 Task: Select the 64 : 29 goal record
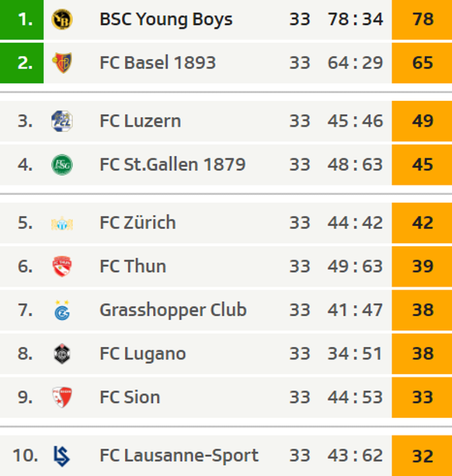click(355, 63)
